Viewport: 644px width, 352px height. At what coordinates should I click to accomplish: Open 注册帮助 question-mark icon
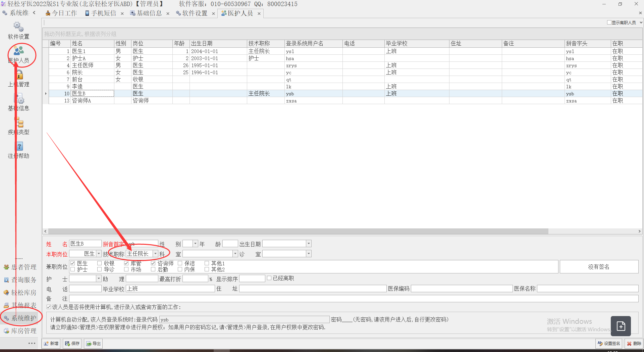19,146
